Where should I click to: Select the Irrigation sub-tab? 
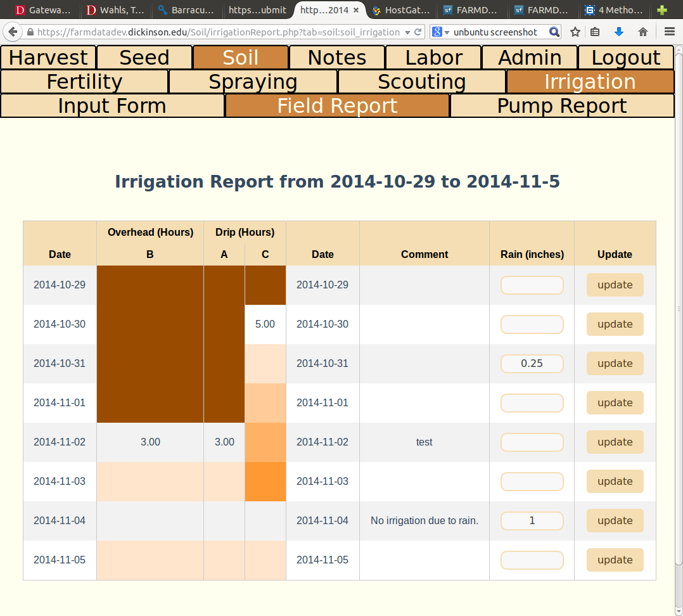coord(589,81)
